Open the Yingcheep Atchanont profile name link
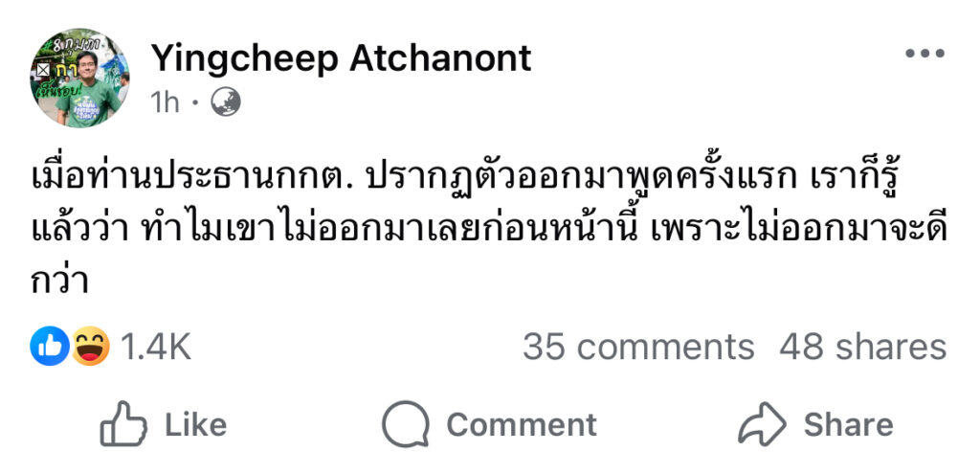This screenshot has height=474, width=980. 341,58
